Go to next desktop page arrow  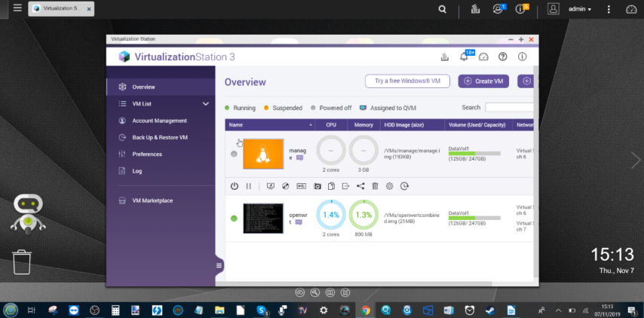pyautogui.click(x=636, y=160)
